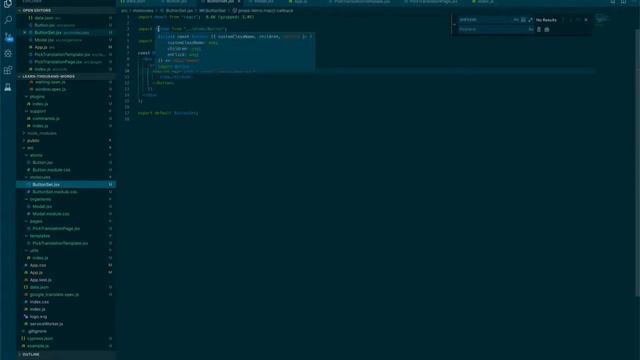Open the Explorer view in the activity bar
Viewport: 640px width, 360px height.
8,4
